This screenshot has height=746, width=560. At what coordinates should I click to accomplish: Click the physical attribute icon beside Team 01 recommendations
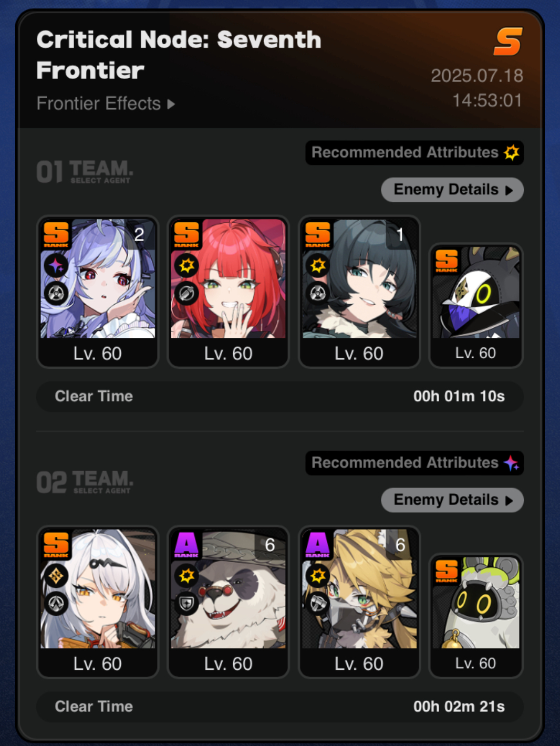tap(511, 152)
